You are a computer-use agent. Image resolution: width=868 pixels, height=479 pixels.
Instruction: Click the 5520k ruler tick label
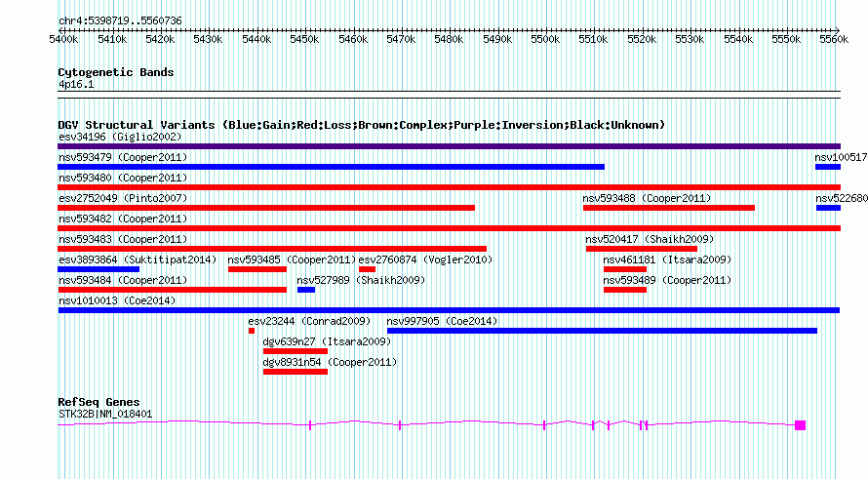642,39
